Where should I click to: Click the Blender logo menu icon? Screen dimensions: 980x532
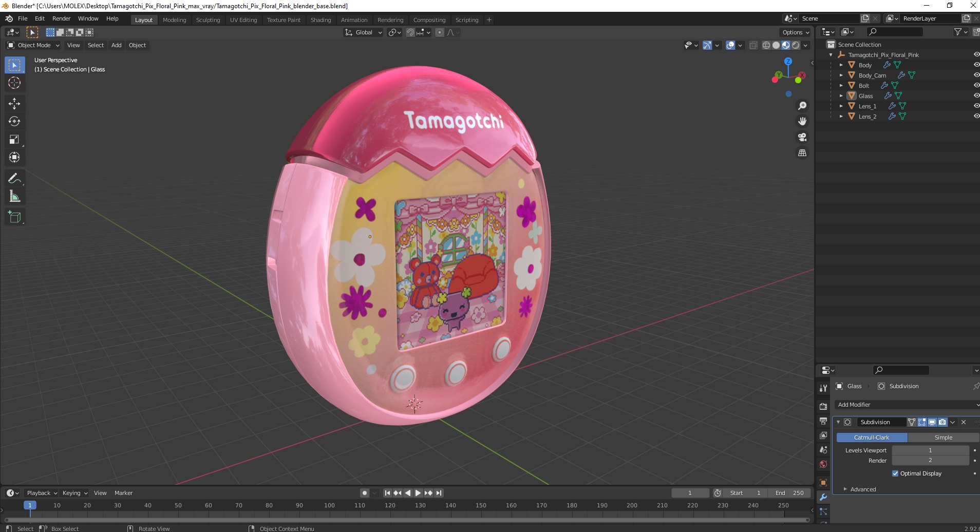point(9,18)
